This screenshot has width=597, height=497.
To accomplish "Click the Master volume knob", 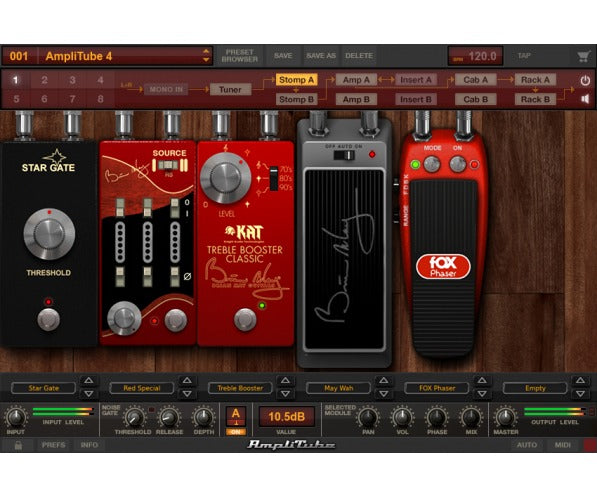I will [x=506, y=417].
